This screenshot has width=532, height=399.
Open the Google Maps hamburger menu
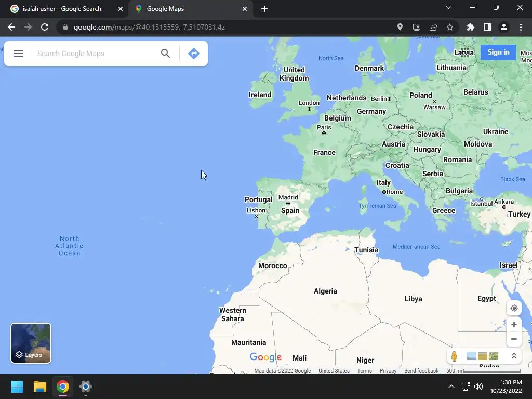click(19, 54)
